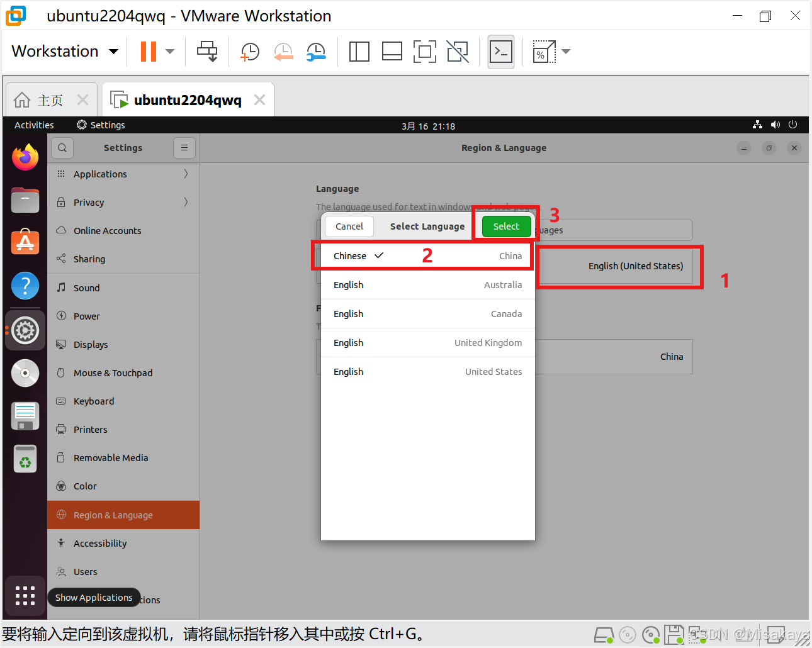Show the library sidebar panel icon
The width and height of the screenshot is (812, 648).
[359, 52]
